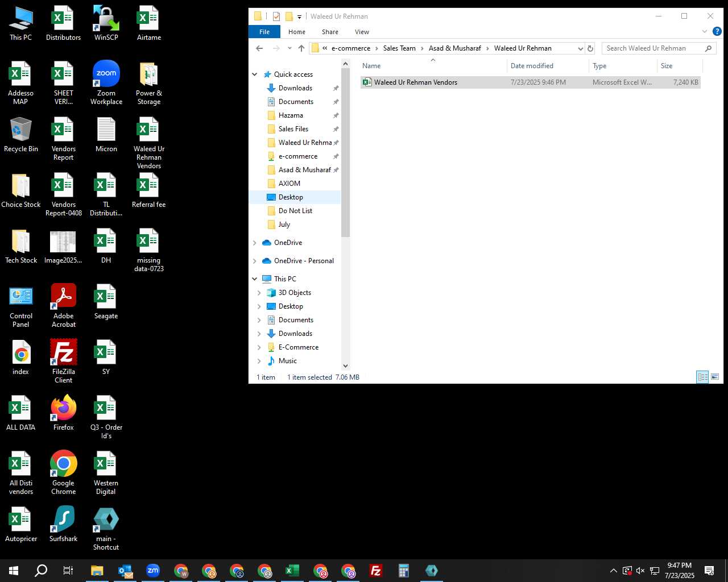Open Adobe Acrobat desktop shortcut
This screenshot has width=728, height=582.
(64, 306)
